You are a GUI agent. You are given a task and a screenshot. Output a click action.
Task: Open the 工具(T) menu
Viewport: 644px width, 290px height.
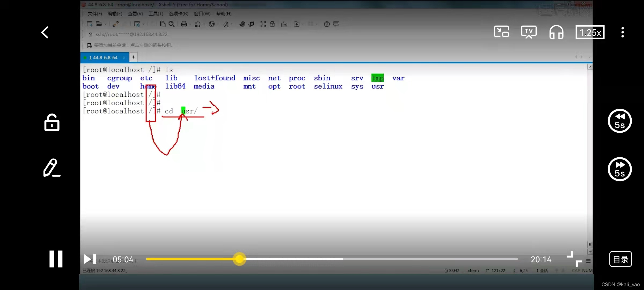[156, 14]
